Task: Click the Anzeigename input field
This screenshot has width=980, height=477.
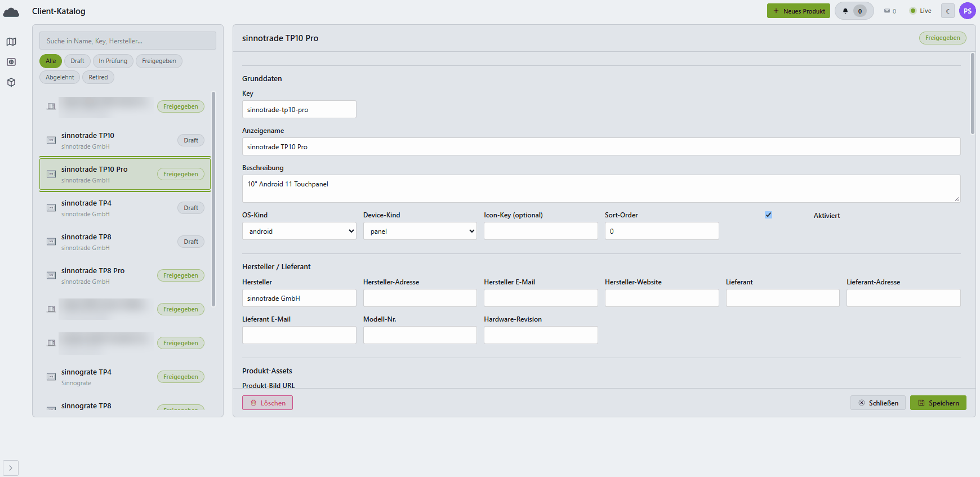Action: 602,146
